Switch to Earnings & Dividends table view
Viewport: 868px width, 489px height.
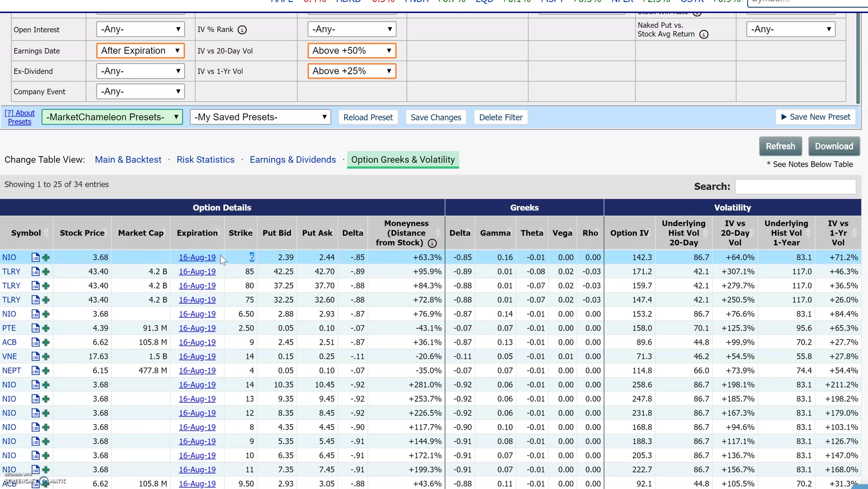click(x=293, y=160)
